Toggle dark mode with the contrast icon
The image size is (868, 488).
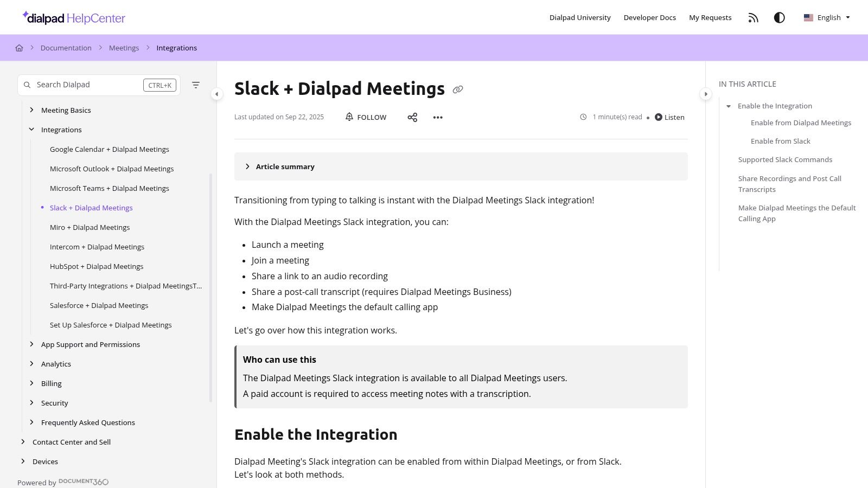pyautogui.click(x=780, y=17)
